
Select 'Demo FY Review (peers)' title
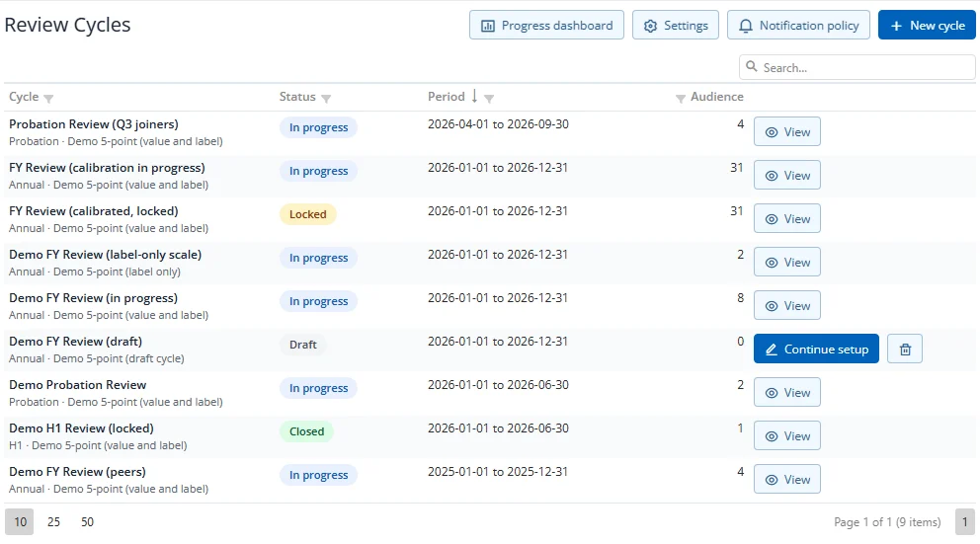point(77,472)
